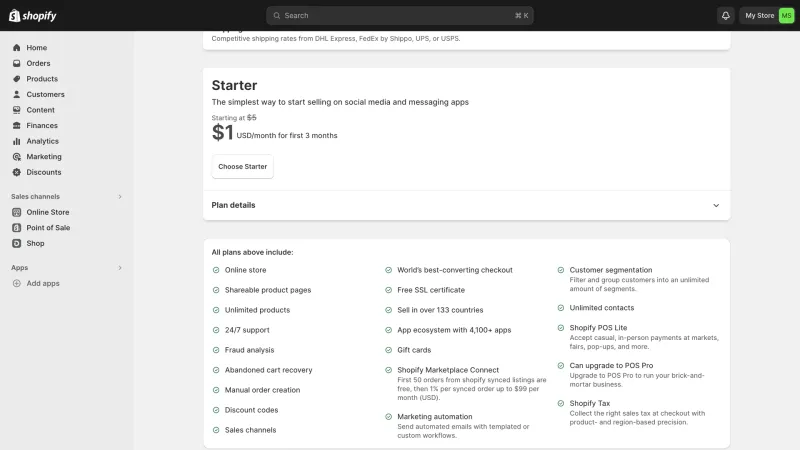Open the My Store account menu

[x=767, y=15]
